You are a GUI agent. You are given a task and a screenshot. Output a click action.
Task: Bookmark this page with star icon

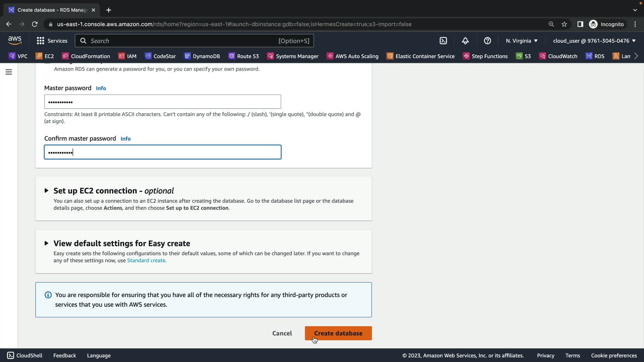pyautogui.click(x=564, y=24)
